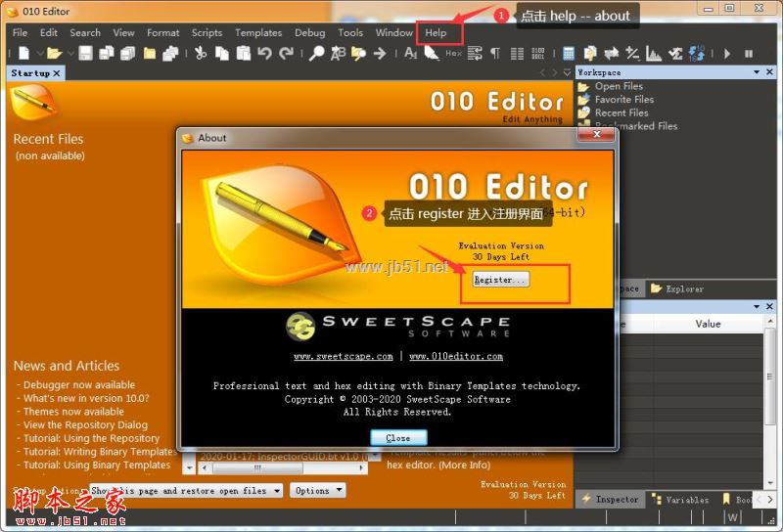Image resolution: width=783 pixels, height=532 pixels.
Task: Click the Histogram chart icon
Action: coord(653,53)
